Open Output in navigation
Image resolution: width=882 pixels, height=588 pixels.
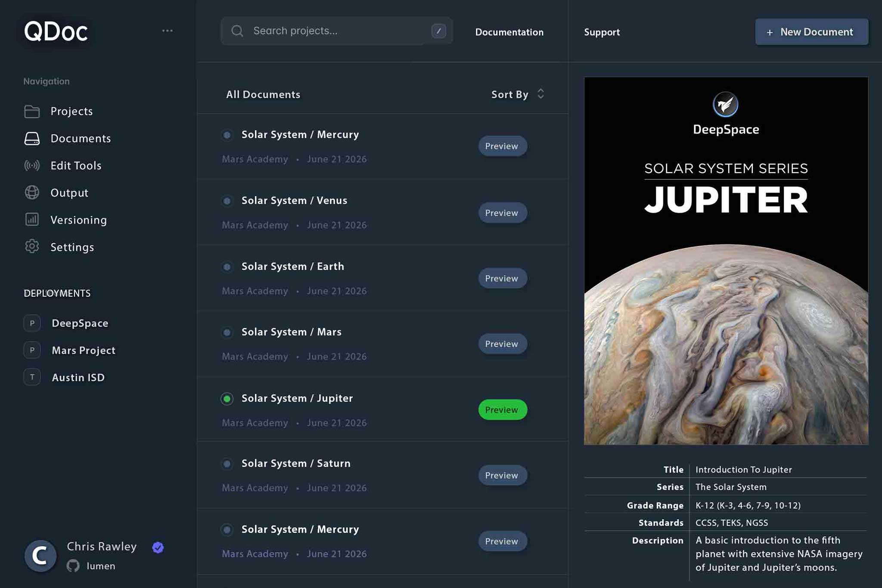(x=69, y=193)
